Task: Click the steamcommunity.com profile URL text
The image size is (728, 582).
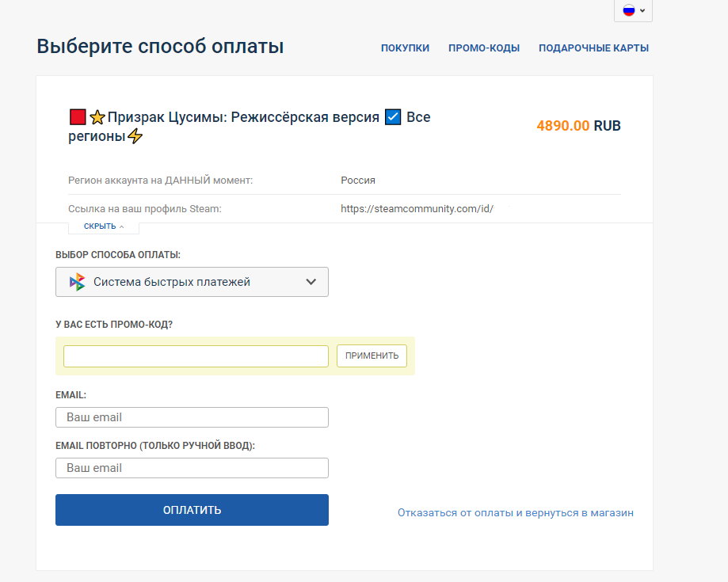Action: coord(417,209)
